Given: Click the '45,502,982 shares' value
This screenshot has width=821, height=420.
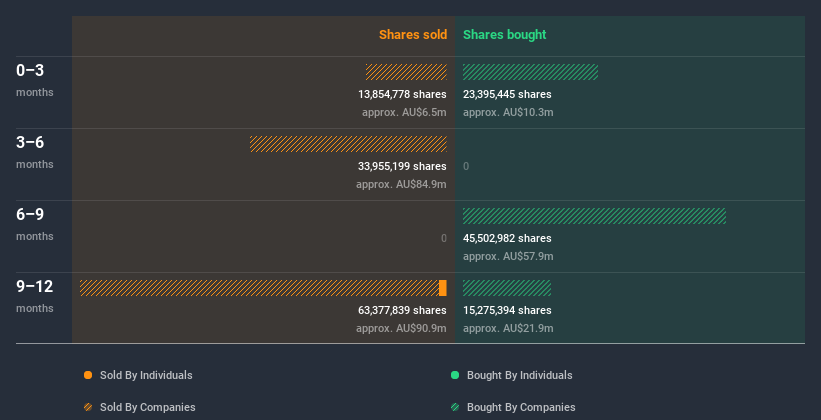Looking at the screenshot, I should coord(507,238).
